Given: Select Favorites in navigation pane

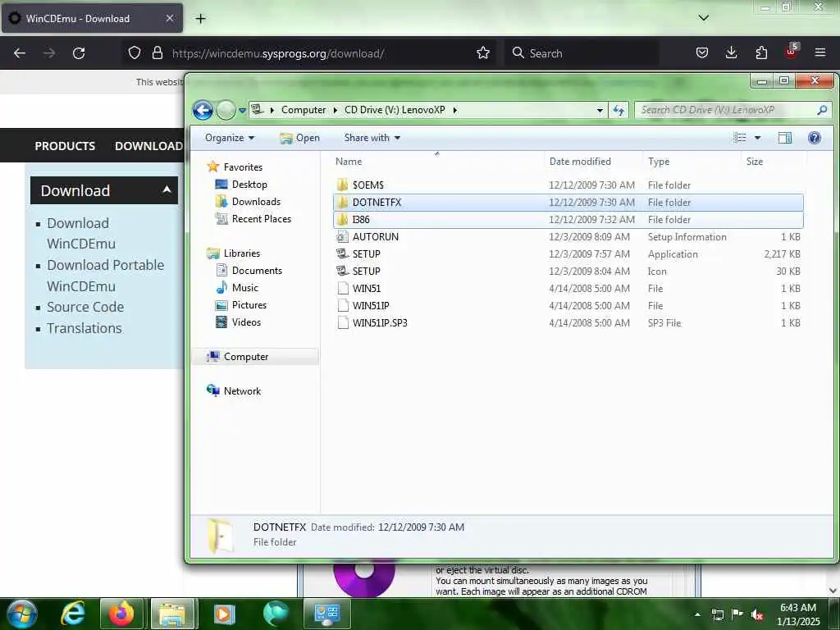Looking at the screenshot, I should click(243, 167).
